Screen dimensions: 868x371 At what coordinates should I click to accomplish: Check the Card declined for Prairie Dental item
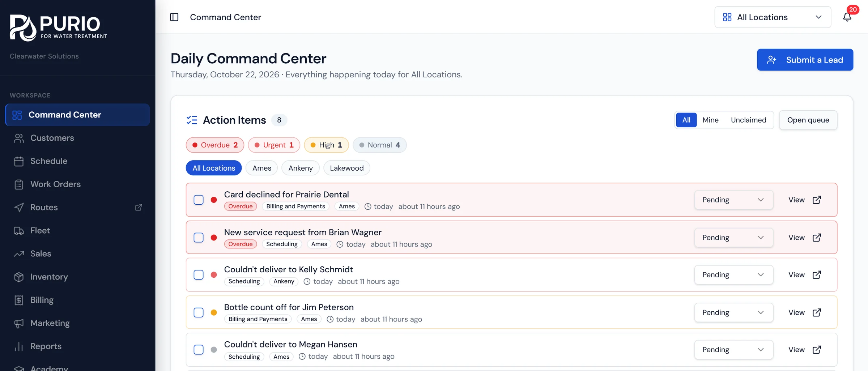pos(199,200)
